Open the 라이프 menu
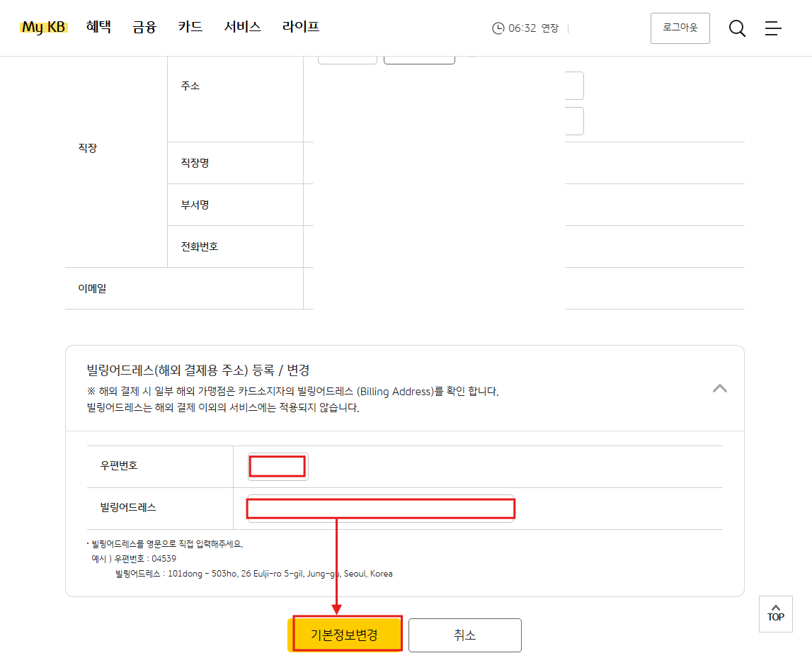The height and width of the screenshot is (658, 812). (x=300, y=26)
